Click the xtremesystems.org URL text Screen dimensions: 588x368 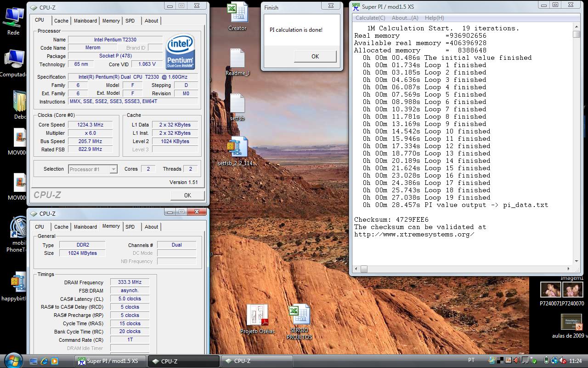coord(414,234)
